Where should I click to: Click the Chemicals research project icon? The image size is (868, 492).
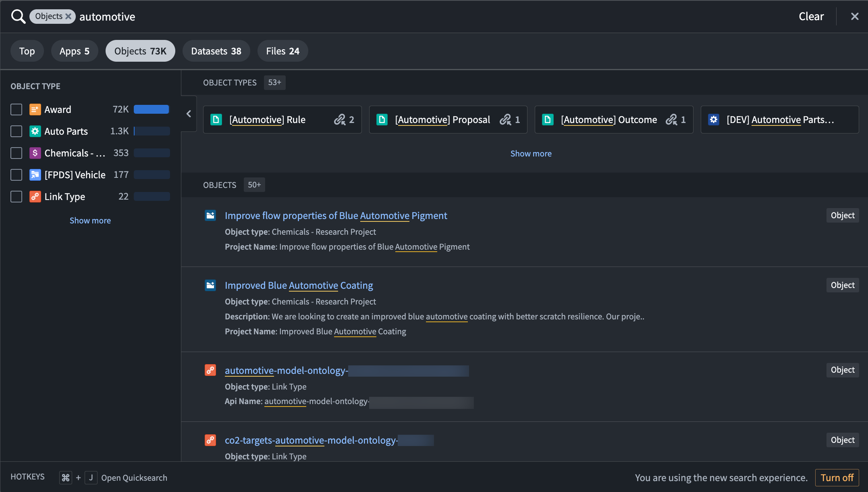click(210, 215)
